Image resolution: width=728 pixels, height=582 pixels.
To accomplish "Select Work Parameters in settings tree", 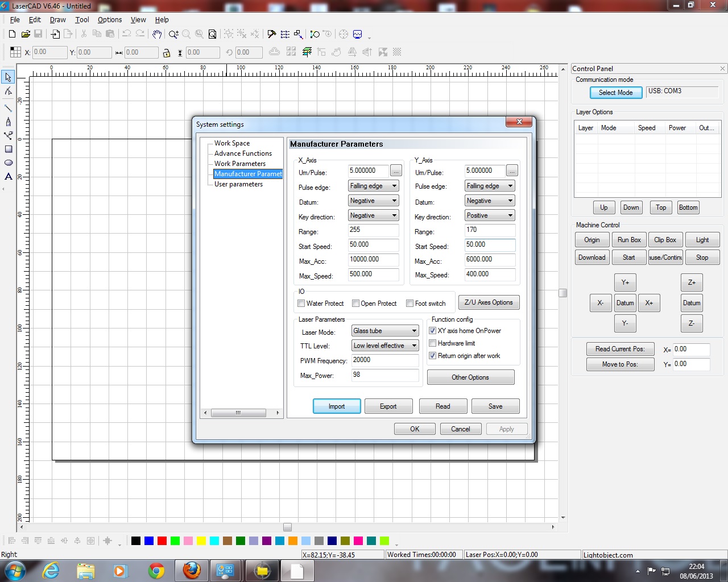I will pyautogui.click(x=239, y=164).
